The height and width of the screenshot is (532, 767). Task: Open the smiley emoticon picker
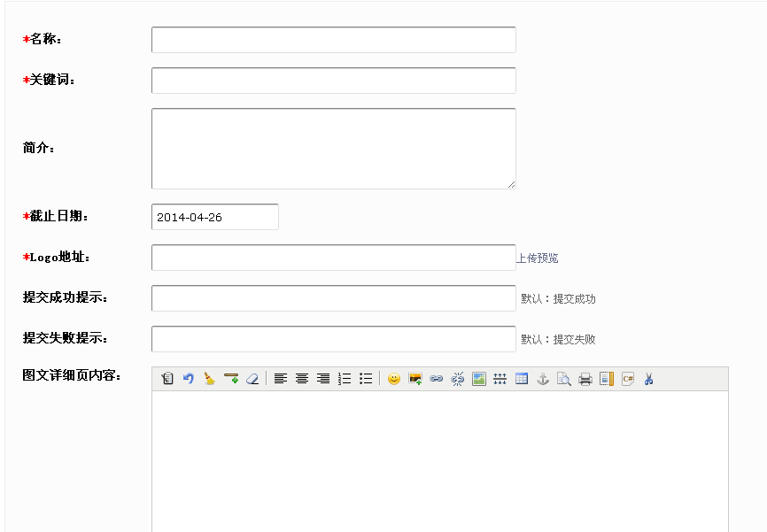coord(394,379)
